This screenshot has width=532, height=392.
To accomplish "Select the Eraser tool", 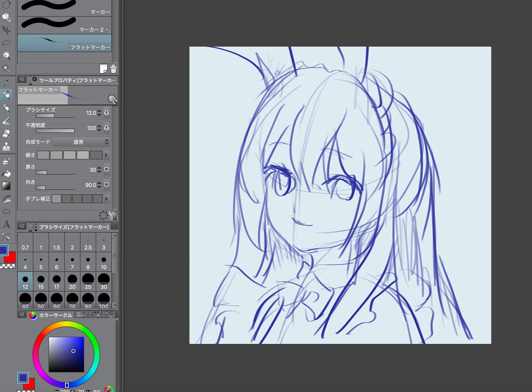I will click(x=7, y=133).
